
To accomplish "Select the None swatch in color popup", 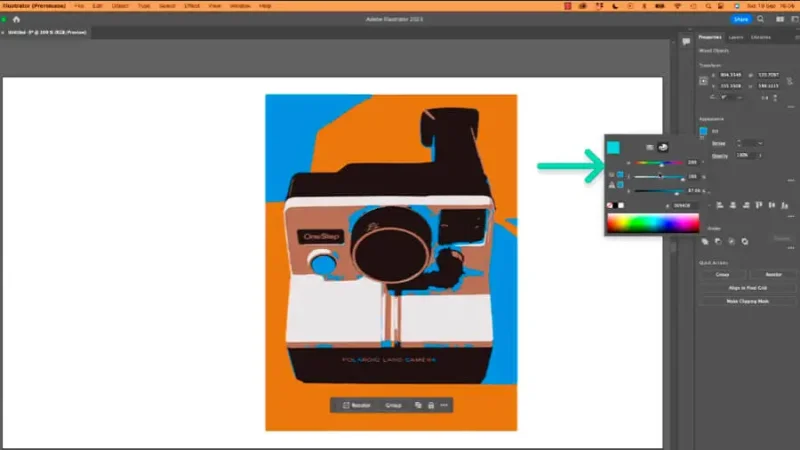I will pos(610,206).
